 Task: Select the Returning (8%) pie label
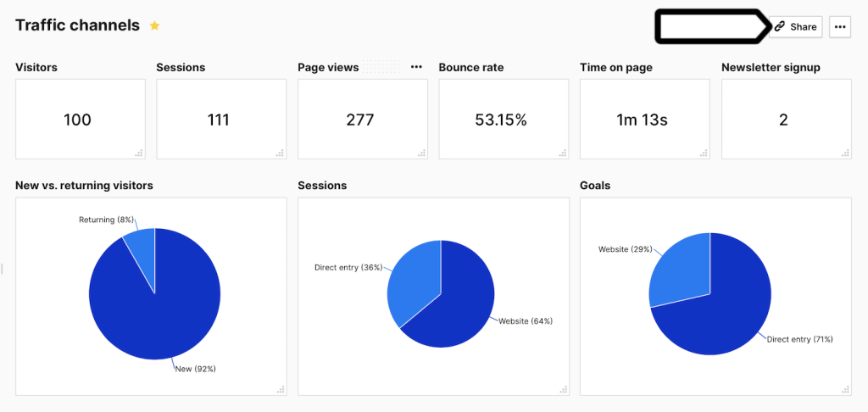point(106,220)
